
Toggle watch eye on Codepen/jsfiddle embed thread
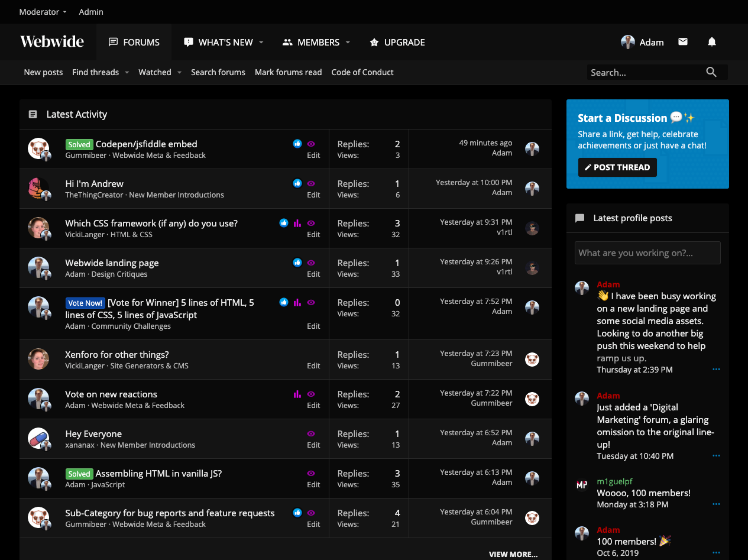click(x=311, y=144)
